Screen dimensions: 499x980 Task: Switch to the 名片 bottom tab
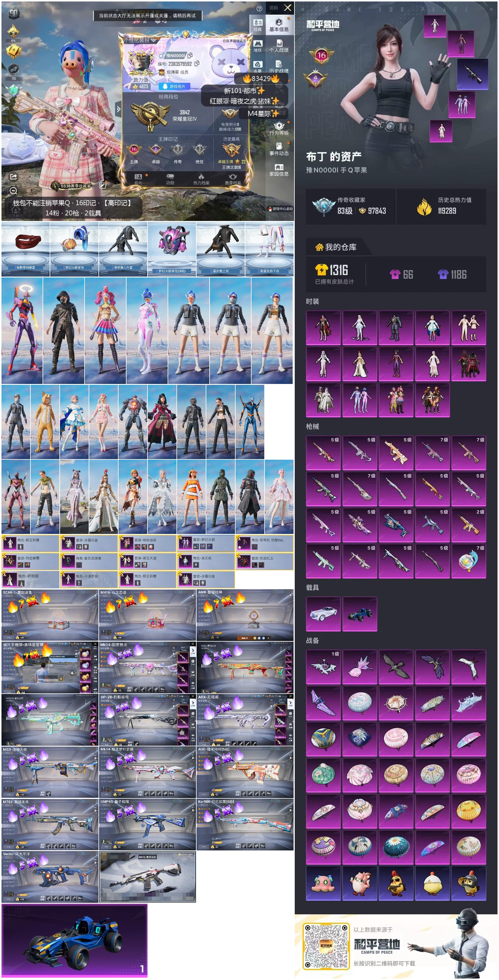pyautogui.click(x=138, y=180)
